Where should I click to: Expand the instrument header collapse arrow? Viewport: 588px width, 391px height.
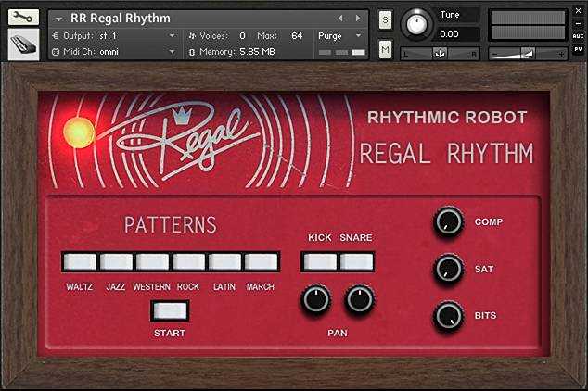pos(58,19)
